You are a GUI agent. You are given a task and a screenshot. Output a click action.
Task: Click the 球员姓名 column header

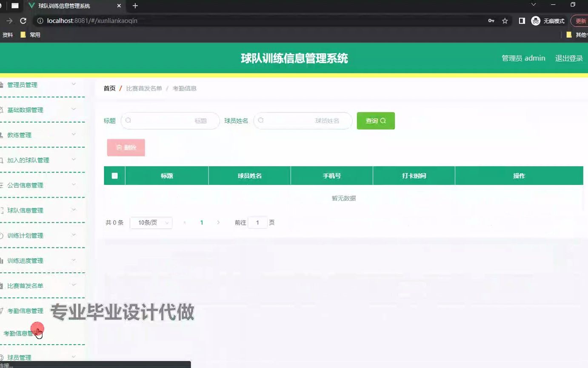point(250,176)
